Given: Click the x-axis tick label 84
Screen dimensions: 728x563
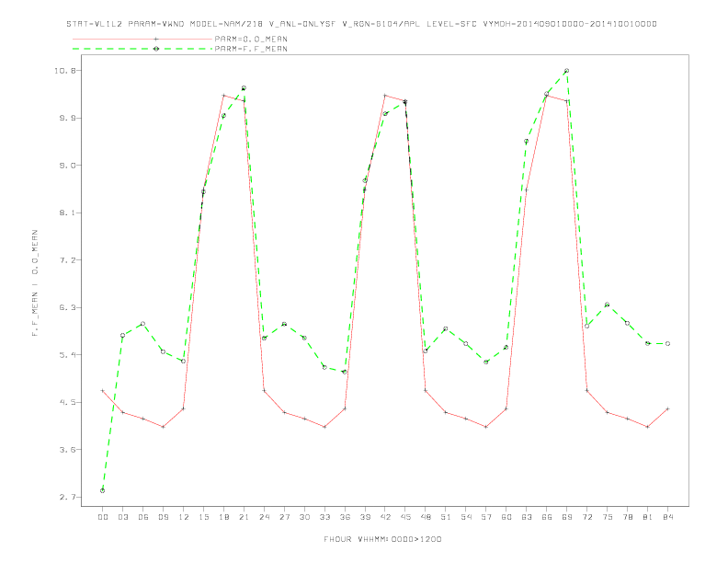Looking at the screenshot, I should pos(667,517).
